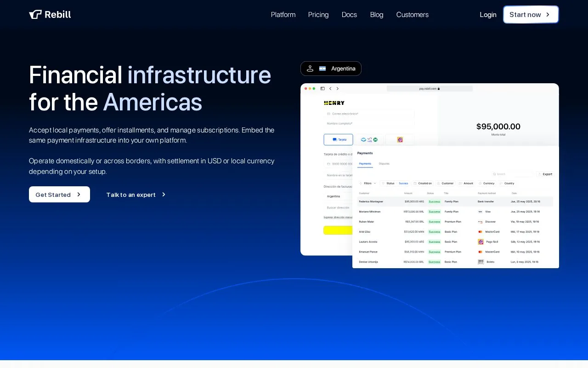
Task: Click the pay.rebill.com address bar
Action: click(x=430, y=88)
